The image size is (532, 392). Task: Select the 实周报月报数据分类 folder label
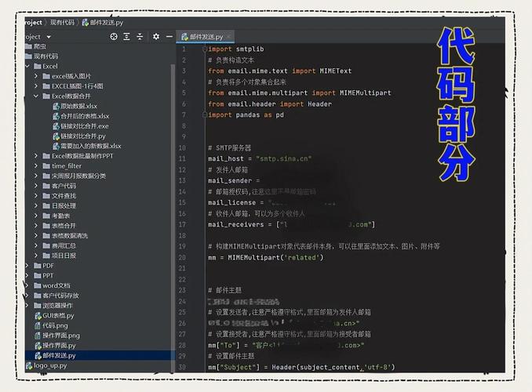pyautogui.click(x=78, y=176)
